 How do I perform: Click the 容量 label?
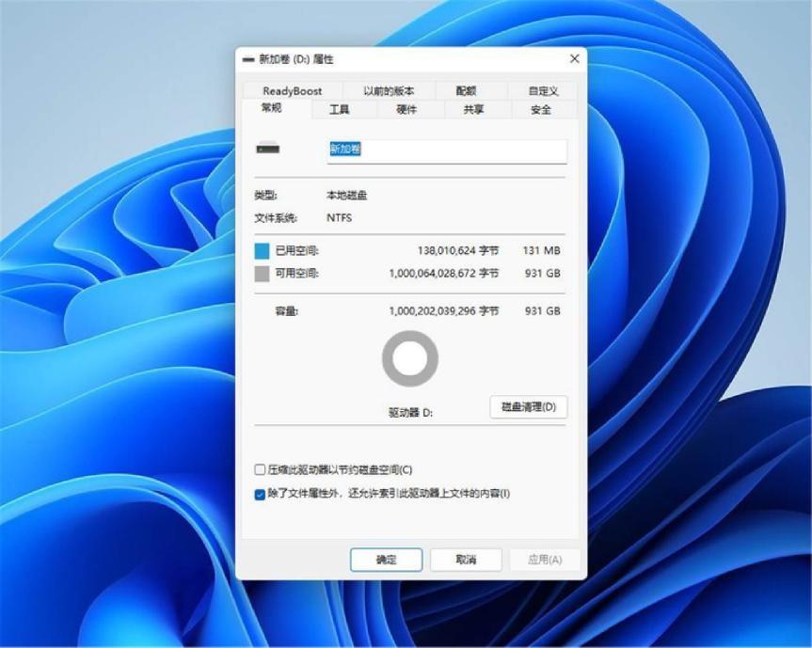[x=286, y=311]
